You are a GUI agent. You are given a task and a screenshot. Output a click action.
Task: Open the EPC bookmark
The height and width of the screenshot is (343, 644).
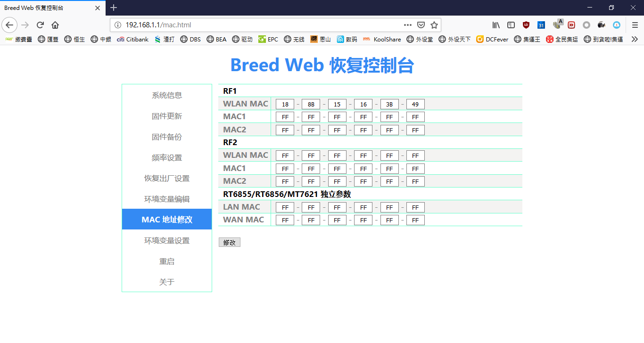[x=268, y=40]
